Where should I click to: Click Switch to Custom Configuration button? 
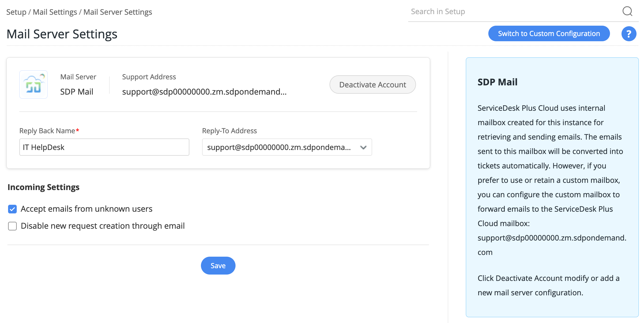[549, 33]
